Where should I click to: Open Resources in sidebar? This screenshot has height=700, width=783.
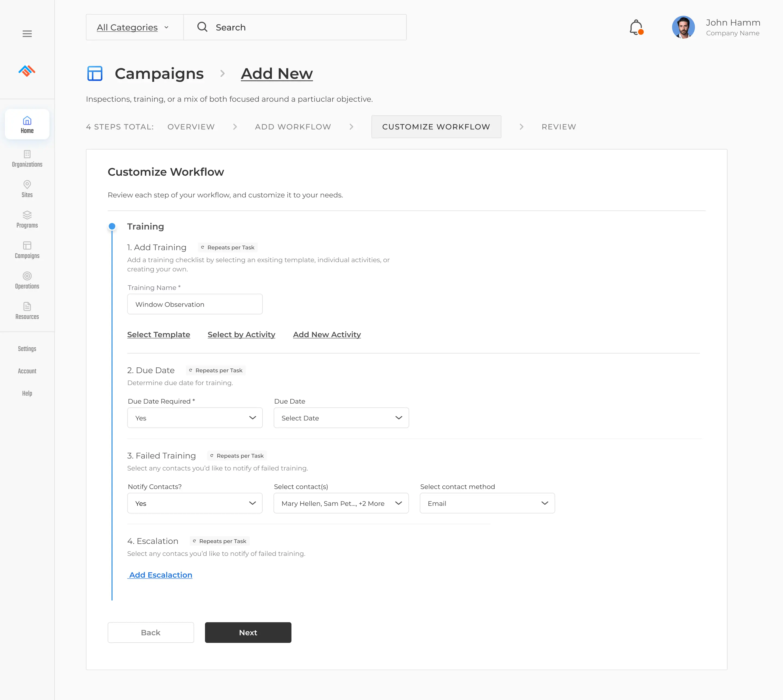(x=27, y=311)
